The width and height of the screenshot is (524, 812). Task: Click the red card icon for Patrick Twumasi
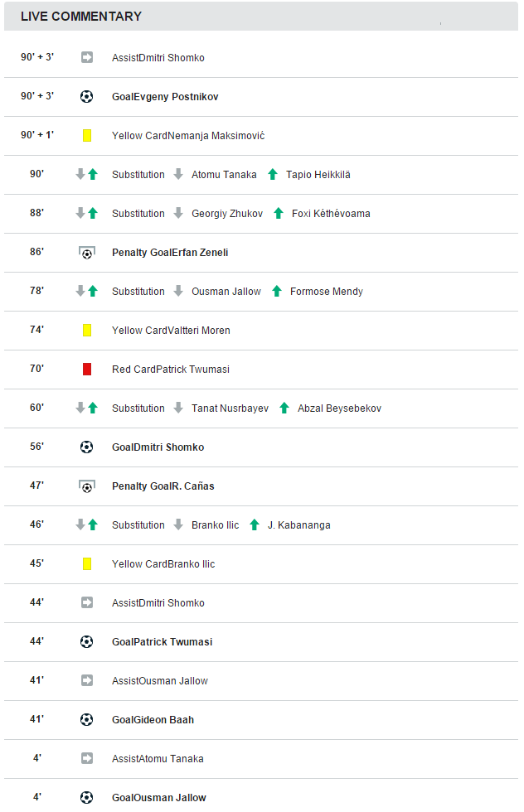coord(87,370)
